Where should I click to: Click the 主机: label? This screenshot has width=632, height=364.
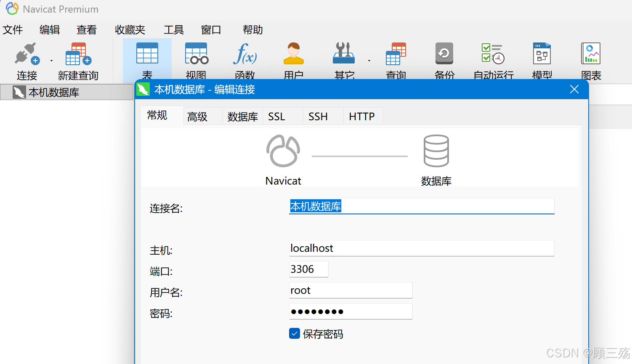161,251
